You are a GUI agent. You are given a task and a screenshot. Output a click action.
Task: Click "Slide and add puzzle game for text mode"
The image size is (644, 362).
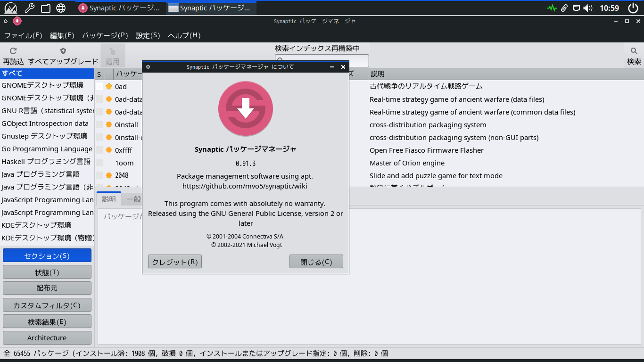click(436, 176)
